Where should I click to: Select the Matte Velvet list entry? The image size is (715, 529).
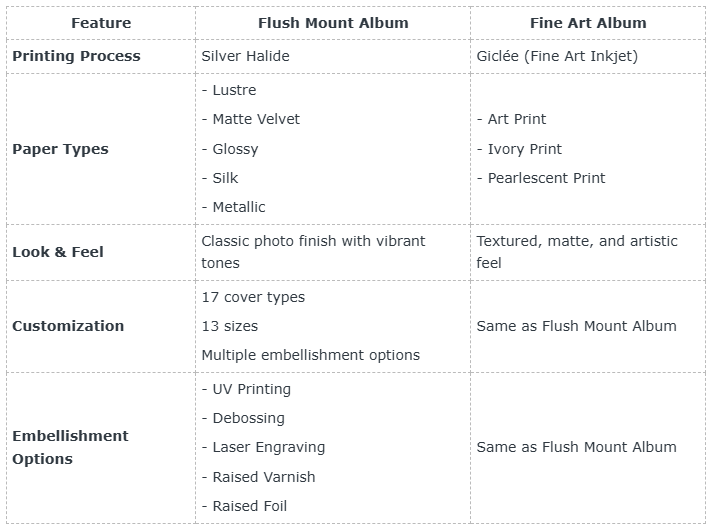250,119
